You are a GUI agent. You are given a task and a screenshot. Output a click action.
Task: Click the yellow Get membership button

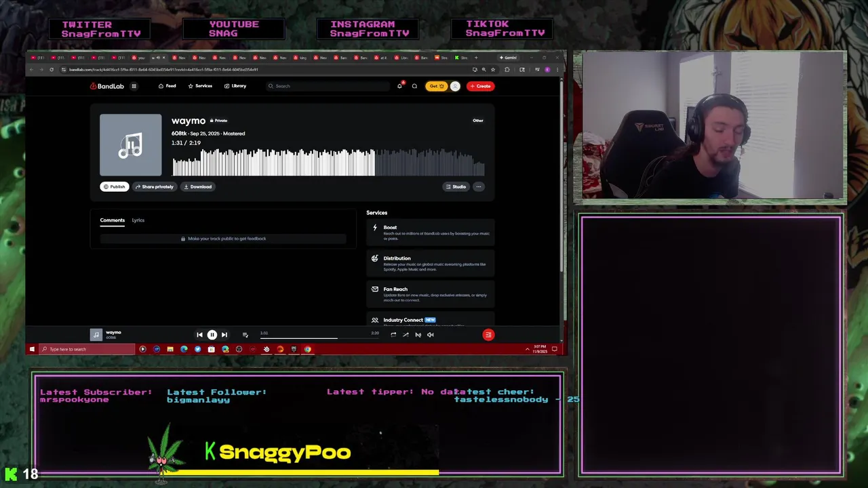(x=436, y=86)
